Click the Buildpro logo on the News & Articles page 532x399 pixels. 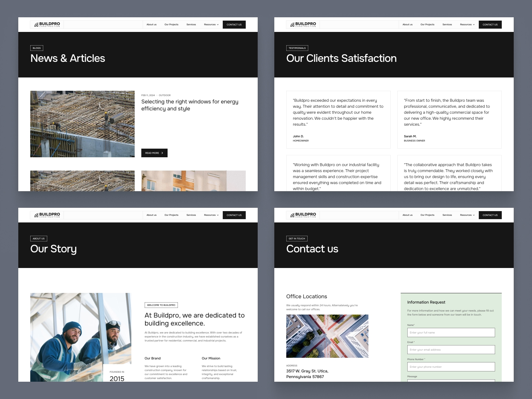pos(47,25)
